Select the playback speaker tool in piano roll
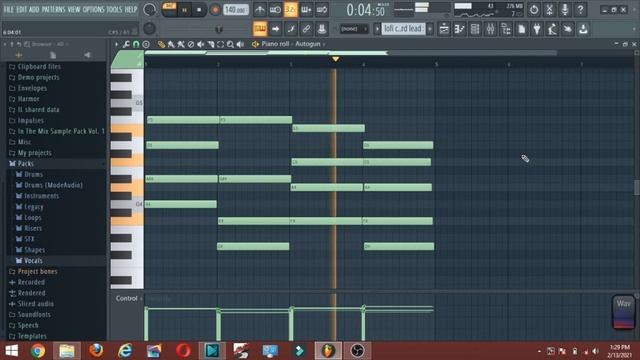This screenshot has height=360, width=640. pos(240,44)
